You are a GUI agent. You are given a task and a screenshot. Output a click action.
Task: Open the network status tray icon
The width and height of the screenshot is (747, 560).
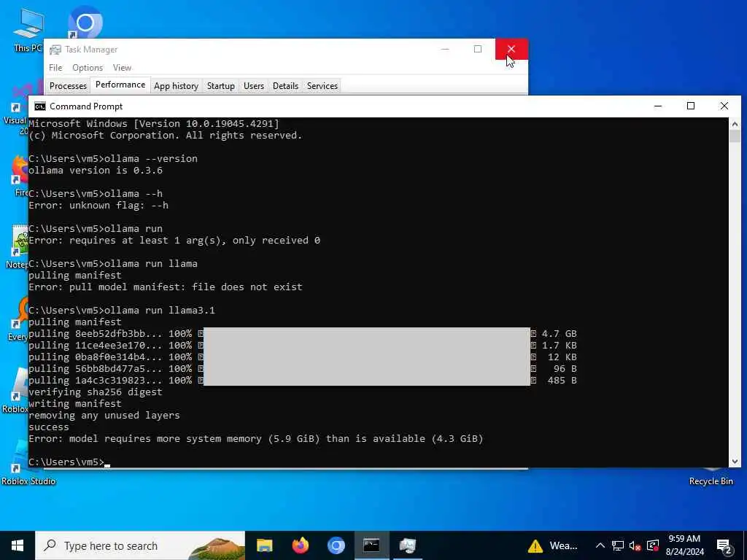coord(617,545)
